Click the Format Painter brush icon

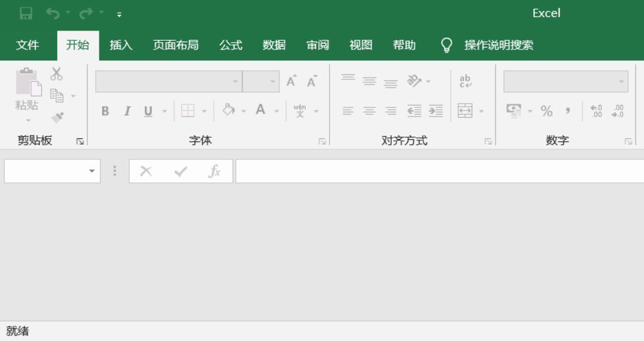[57, 118]
